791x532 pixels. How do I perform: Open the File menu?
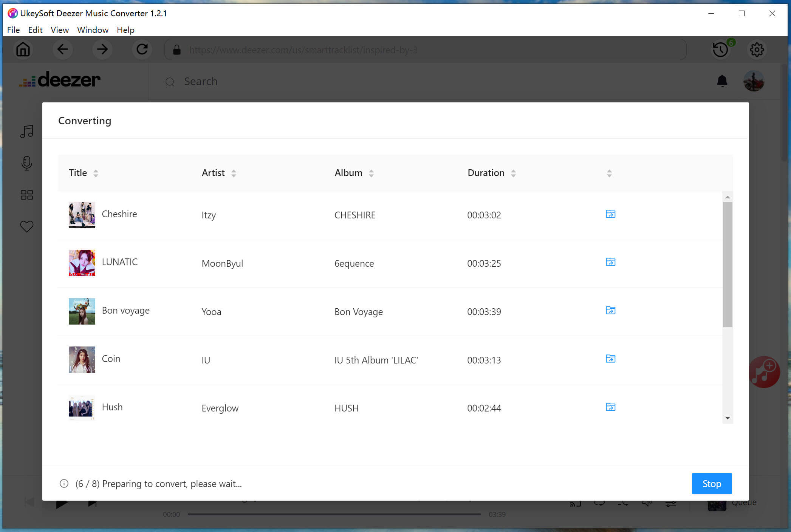14,30
